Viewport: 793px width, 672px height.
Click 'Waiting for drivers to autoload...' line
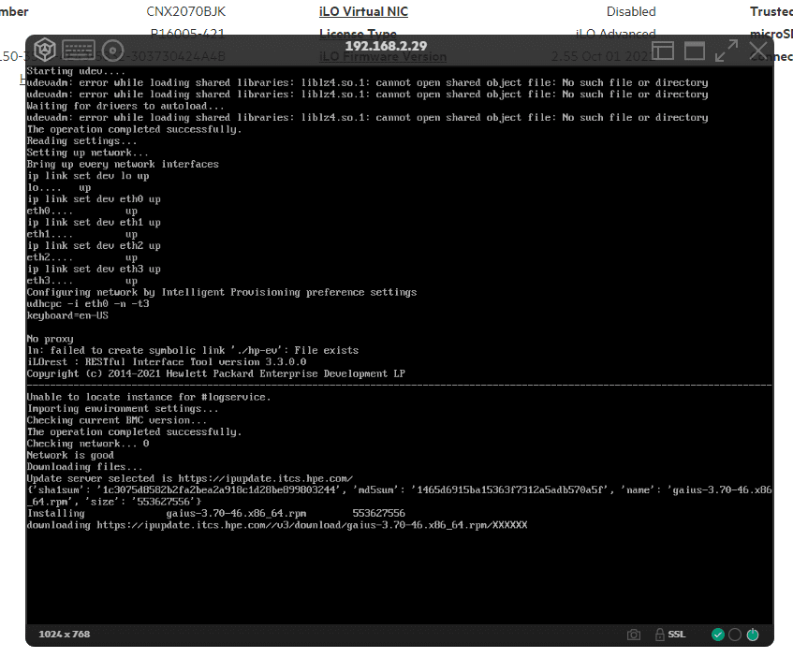point(125,106)
